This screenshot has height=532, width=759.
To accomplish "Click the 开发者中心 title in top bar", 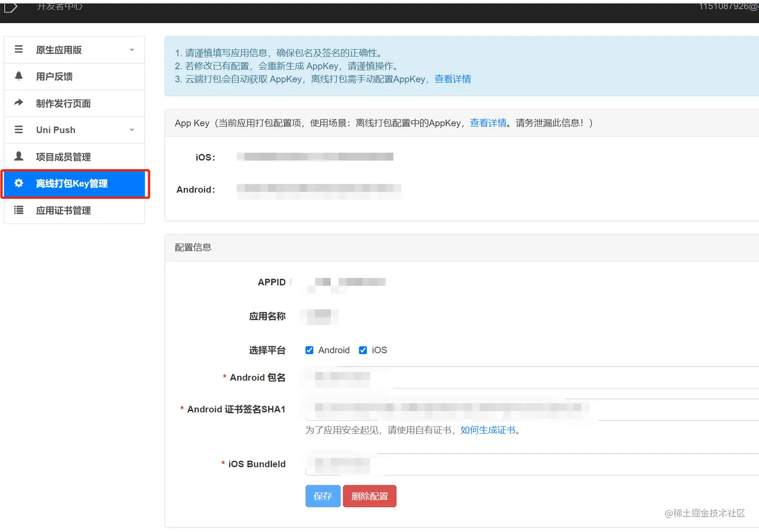I will click(59, 6).
